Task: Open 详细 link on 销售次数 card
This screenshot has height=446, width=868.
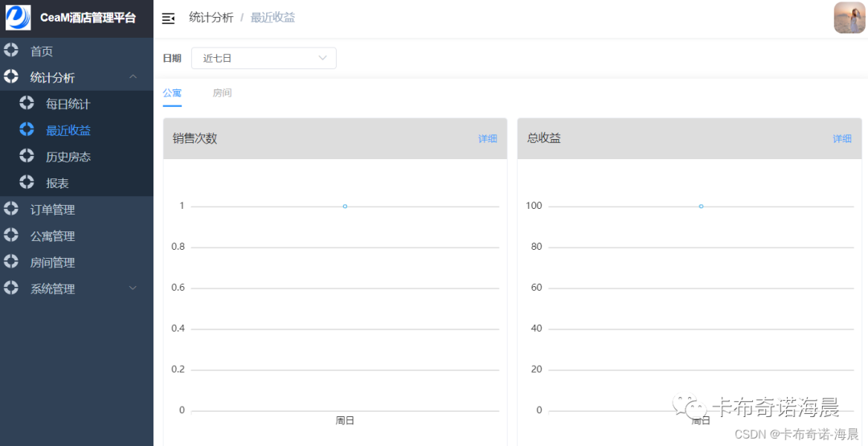Action: (487, 139)
